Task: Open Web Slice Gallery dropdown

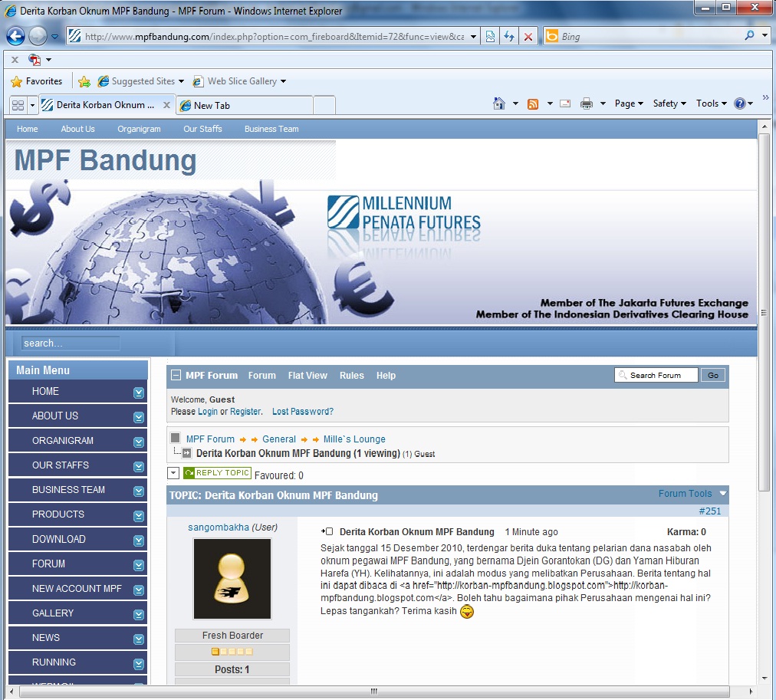Action: (x=239, y=81)
